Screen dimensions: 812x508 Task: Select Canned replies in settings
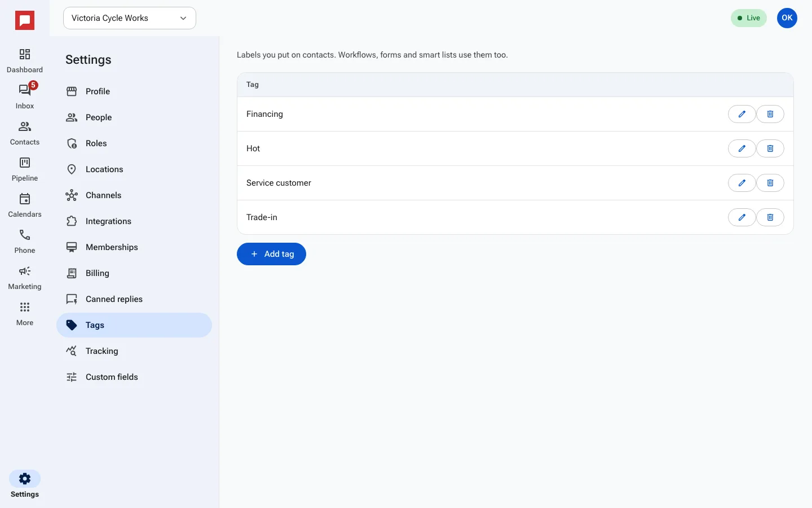[x=134, y=299]
